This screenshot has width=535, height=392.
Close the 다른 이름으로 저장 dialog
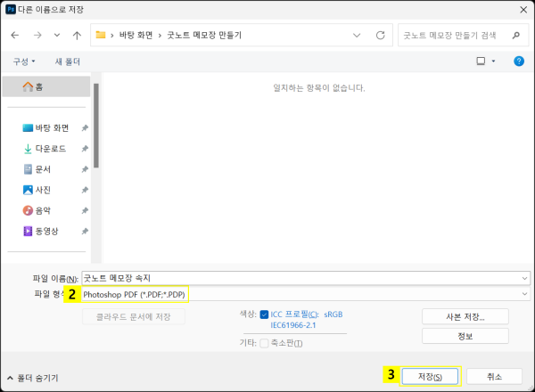(x=523, y=10)
